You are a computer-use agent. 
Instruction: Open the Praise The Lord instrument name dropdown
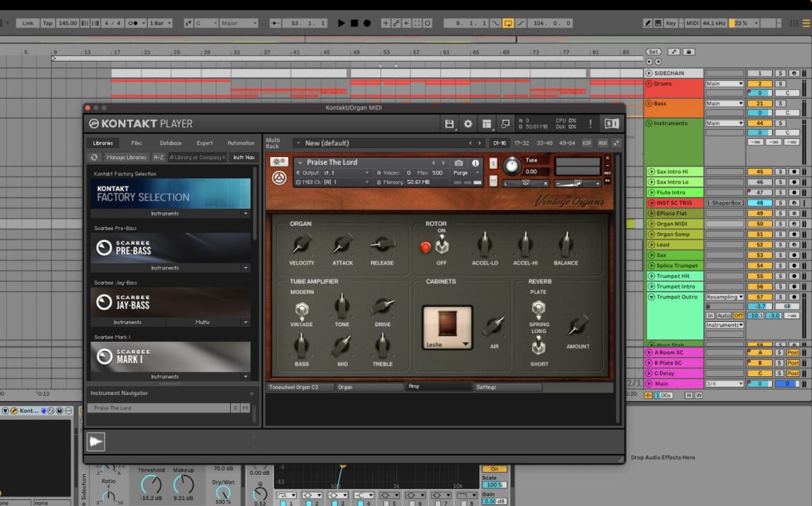[x=299, y=162]
